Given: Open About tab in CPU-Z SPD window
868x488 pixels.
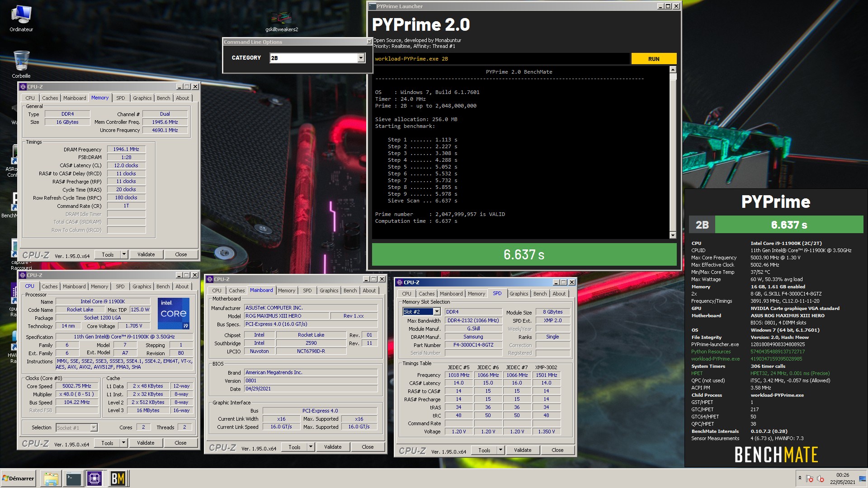Looking at the screenshot, I should pyautogui.click(x=559, y=294).
